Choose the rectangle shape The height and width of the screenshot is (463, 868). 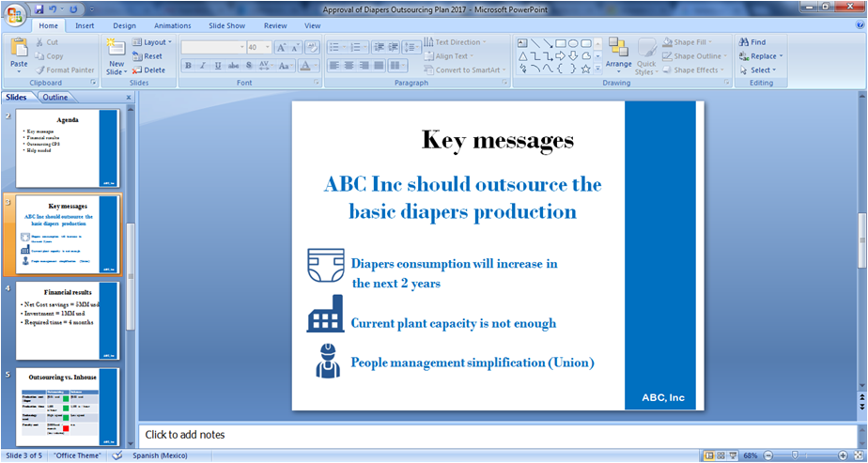[561, 42]
